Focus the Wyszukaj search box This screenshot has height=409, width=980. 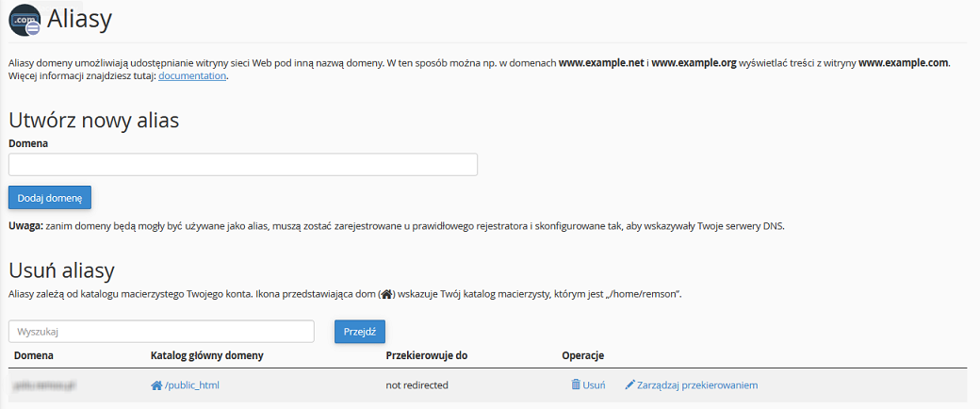point(161,332)
